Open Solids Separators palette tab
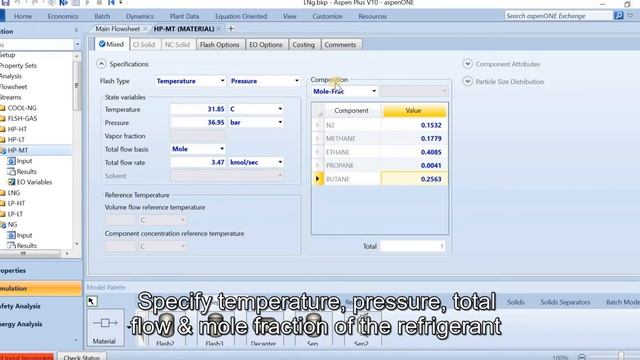The height and width of the screenshot is (360, 640). click(x=565, y=302)
